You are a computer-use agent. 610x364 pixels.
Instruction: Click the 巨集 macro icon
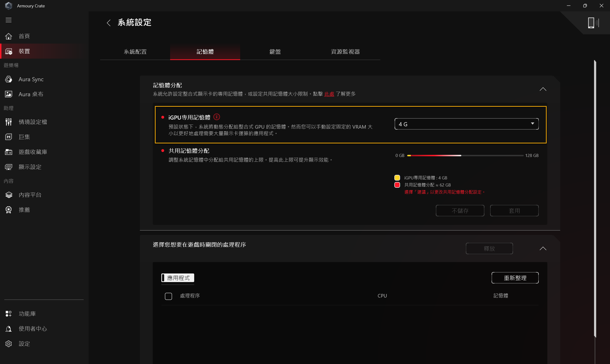click(x=9, y=137)
